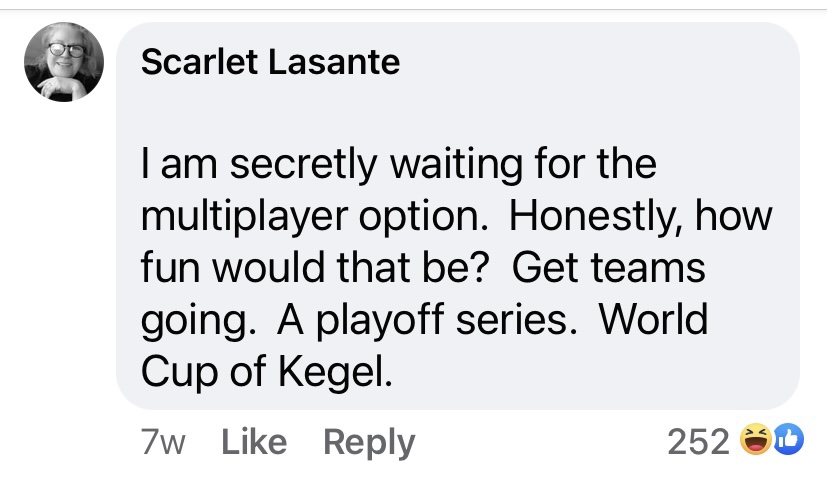Viewport: 827px width, 477px height.
Task: Like Scarlet Lasante's comment
Action: point(253,441)
